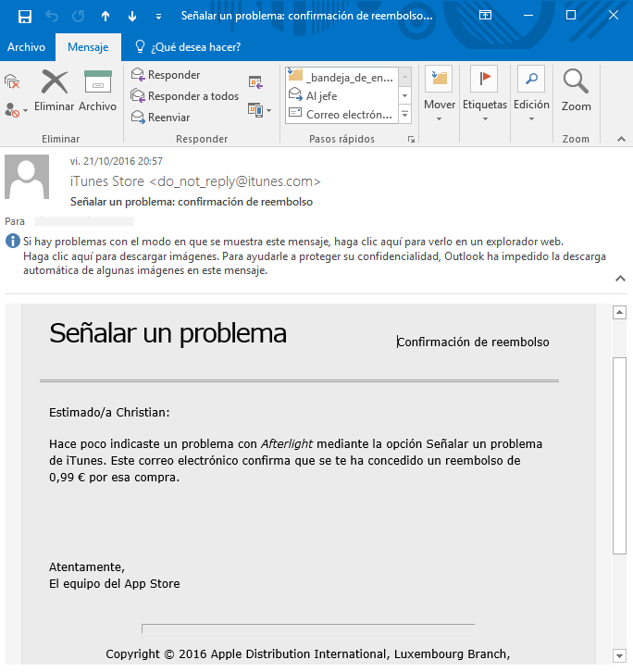The height and width of the screenshot is (672, 633).
Task: Collapse the ribbon with chevron
Action: (621, 139)
